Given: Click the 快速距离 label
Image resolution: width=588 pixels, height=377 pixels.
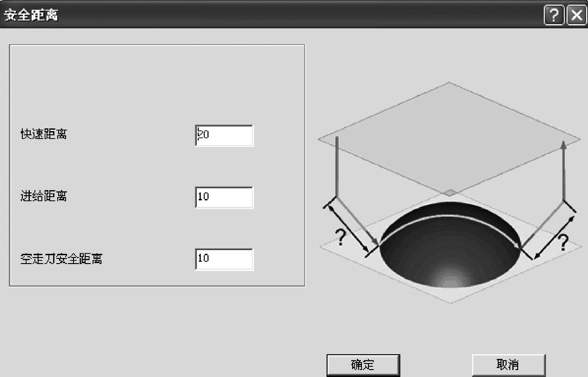Looking at the screenshot, I should pos(44,135).
